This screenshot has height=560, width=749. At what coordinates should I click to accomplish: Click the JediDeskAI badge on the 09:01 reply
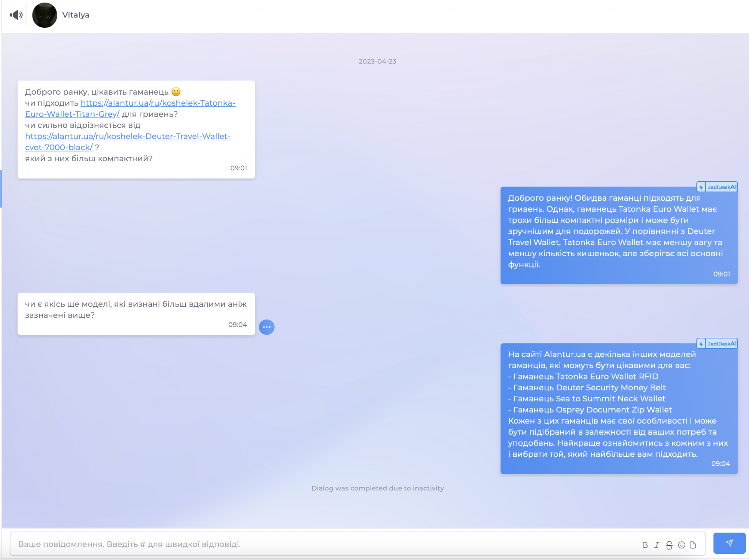point(717,187)
